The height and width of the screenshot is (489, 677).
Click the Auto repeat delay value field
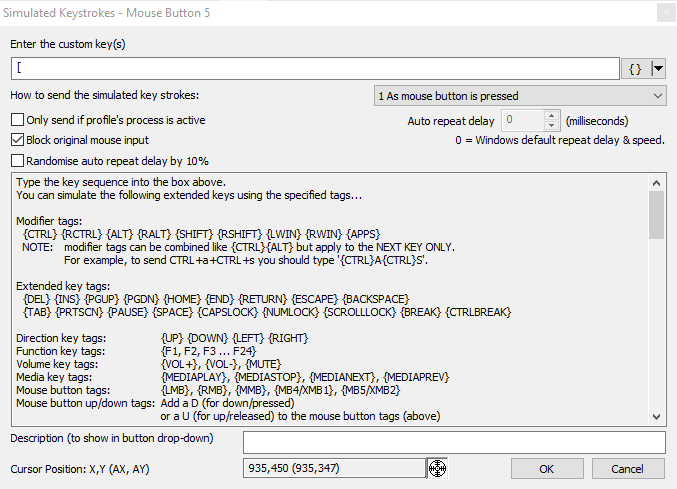pyautogui.click(x=522, y=120)
